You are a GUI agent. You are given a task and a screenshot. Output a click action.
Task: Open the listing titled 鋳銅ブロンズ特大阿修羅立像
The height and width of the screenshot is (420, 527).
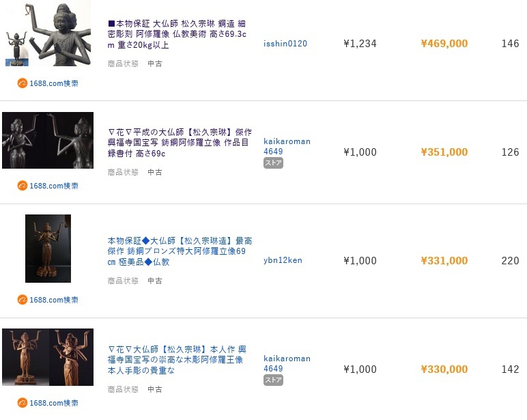(180, 251)
